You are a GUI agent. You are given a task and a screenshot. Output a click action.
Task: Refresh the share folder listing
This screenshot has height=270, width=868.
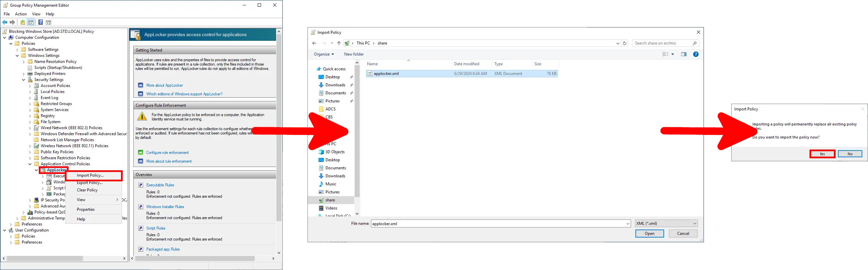point(625,43)
